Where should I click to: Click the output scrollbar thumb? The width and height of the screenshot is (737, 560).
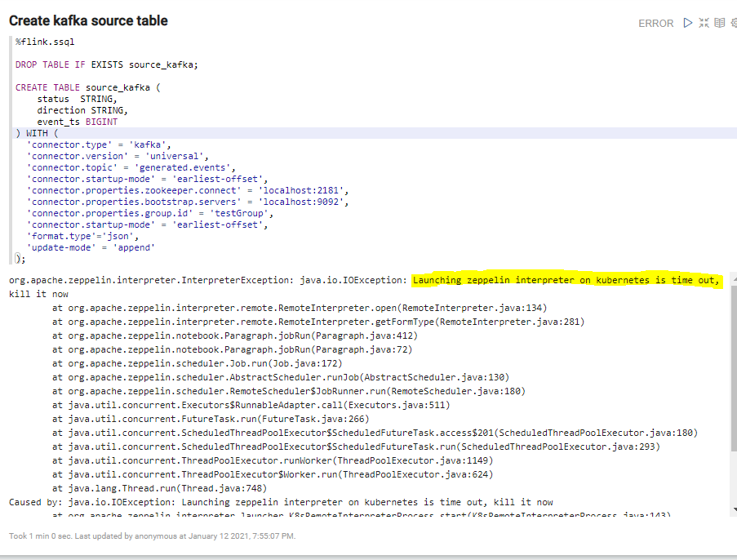(734, 367)
